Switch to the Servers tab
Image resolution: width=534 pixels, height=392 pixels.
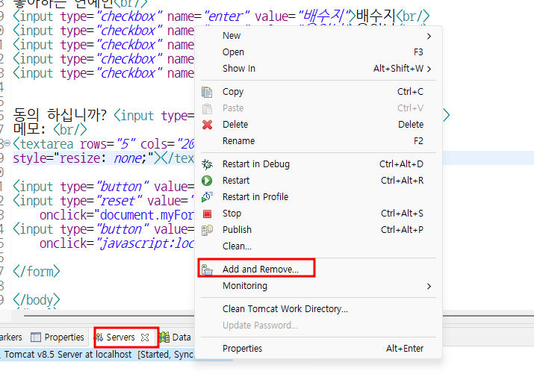click(x=120, y=337)
